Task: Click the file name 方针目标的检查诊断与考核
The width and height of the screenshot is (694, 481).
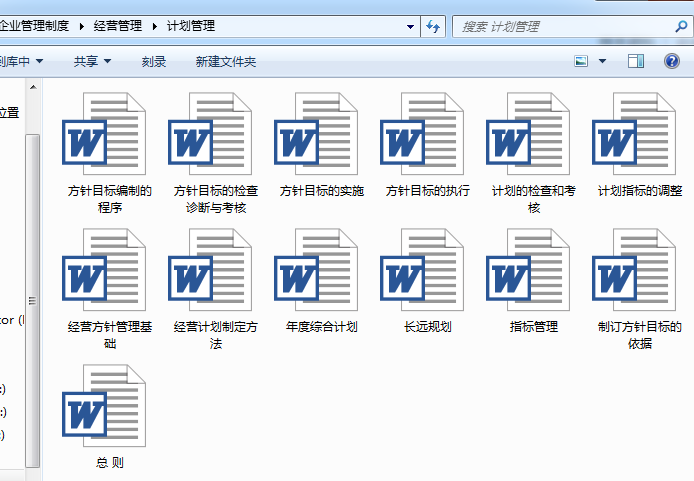Action: point(216,199)
